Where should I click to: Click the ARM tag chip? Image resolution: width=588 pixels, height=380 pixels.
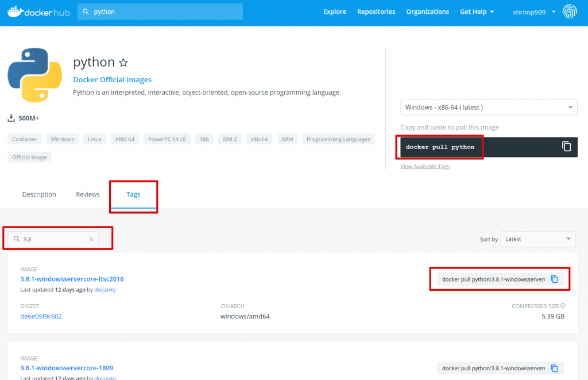(x=287, y=139)
